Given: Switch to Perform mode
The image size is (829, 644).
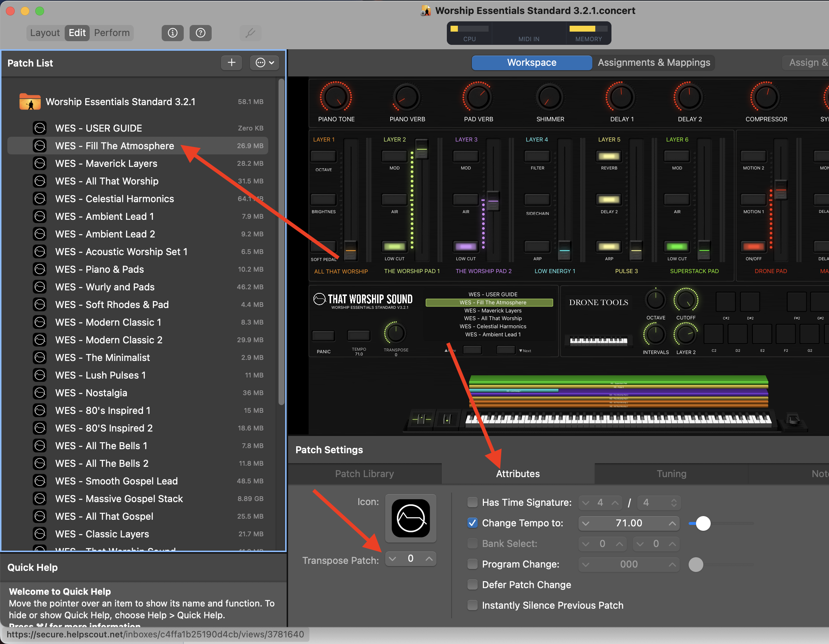Looking at the screenshot, I should click(x=112, y=33).
